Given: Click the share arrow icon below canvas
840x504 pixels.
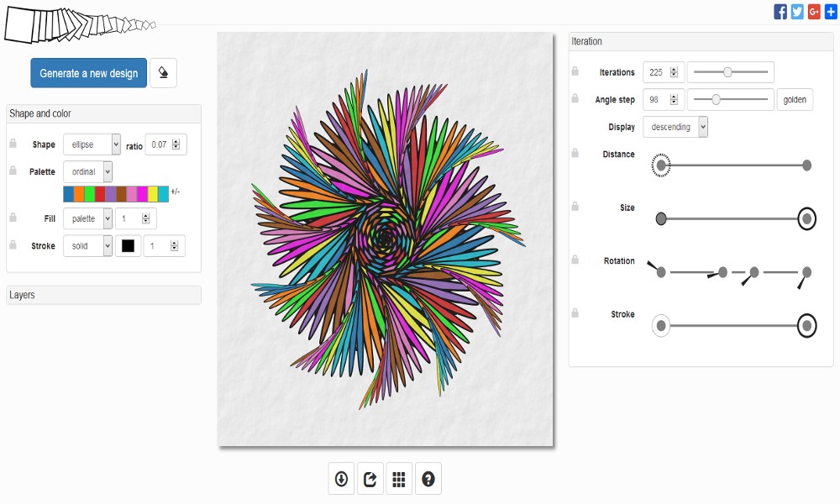Looking at the screenshot, I should pyautogui.click(x=370, y=479).
